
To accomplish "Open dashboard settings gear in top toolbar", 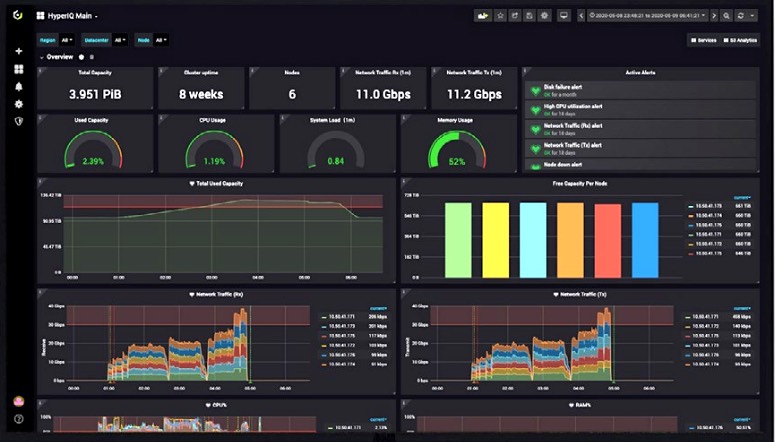I will [x=544, y=16].
